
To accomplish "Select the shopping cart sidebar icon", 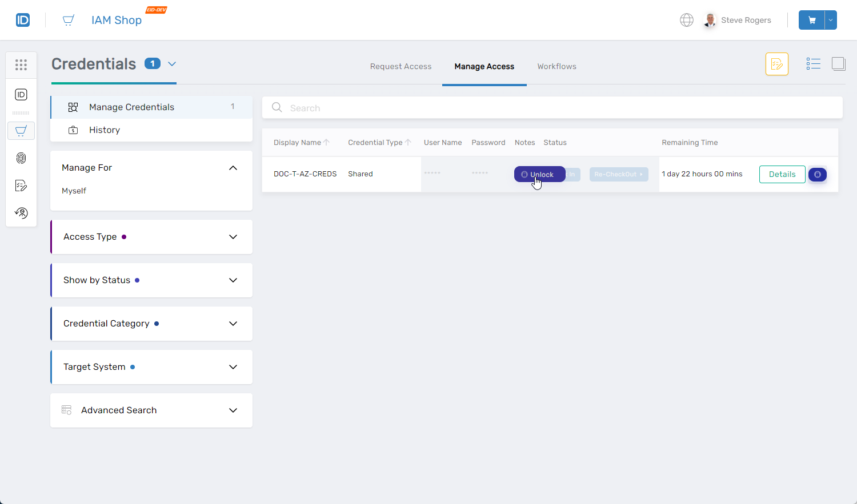I will (21, 131).
